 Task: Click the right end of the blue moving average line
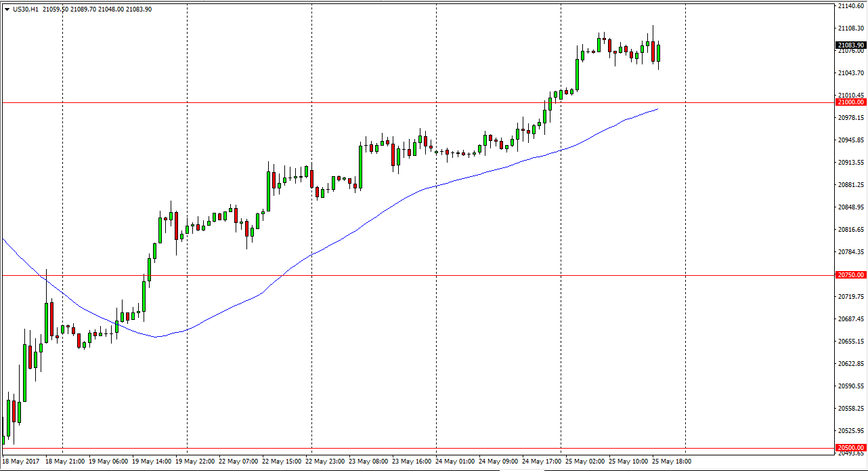pos(657,108)
